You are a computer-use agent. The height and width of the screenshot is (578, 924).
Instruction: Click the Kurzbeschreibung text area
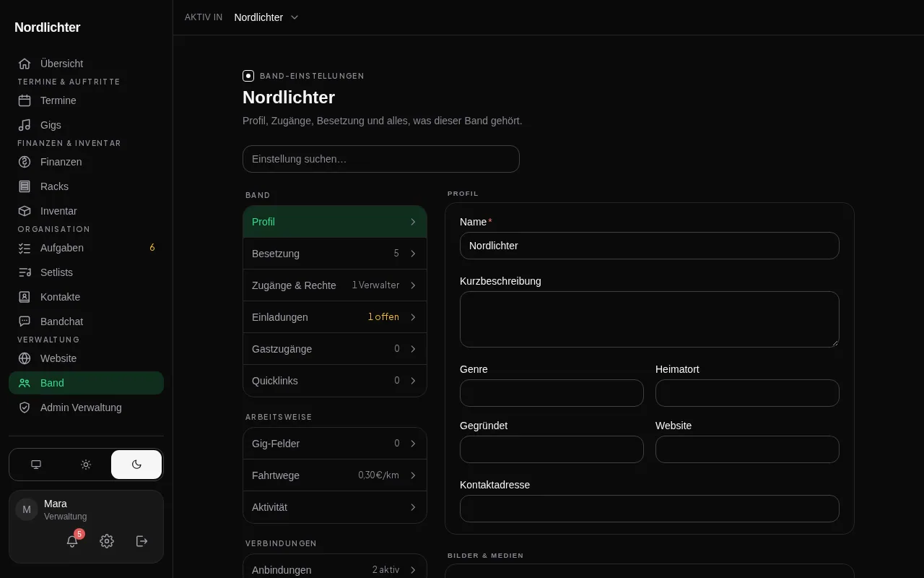pyautogui.click(x=650, y=319)
